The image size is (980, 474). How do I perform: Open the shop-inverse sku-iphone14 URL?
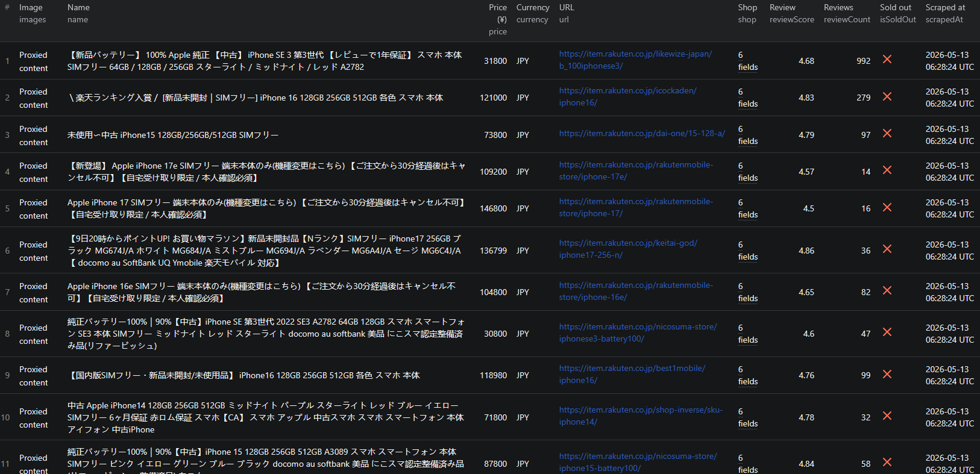point(641,416)
